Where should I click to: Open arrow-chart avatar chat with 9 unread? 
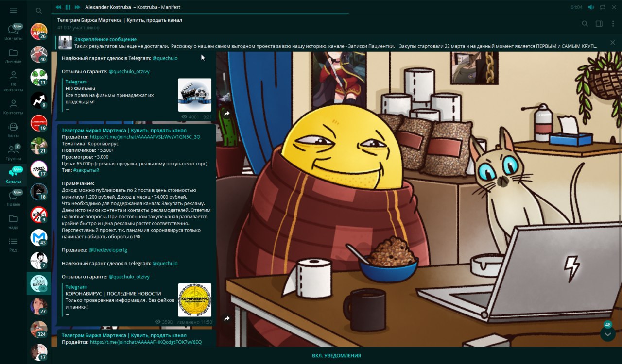click(x=39, y=100)
